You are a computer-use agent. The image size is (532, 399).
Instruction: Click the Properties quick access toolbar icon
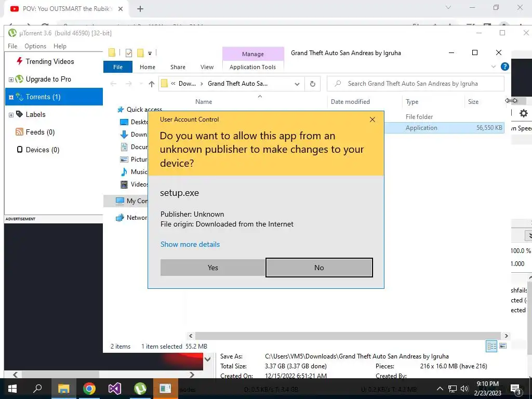[129, 52]
